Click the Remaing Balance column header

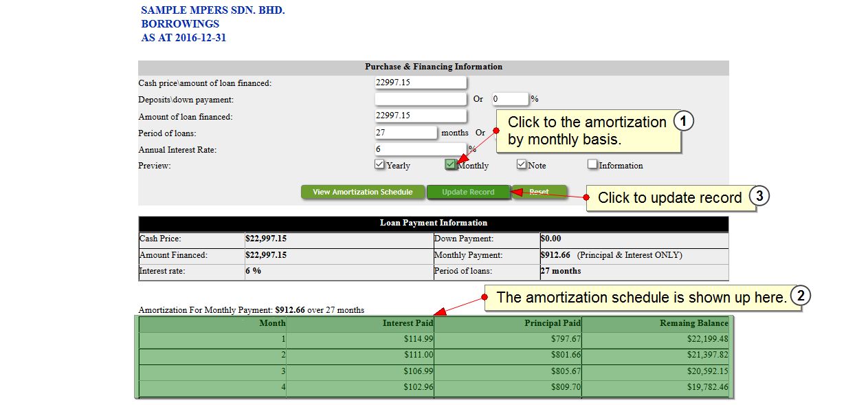pyautogui.click(x=693, y=323)
